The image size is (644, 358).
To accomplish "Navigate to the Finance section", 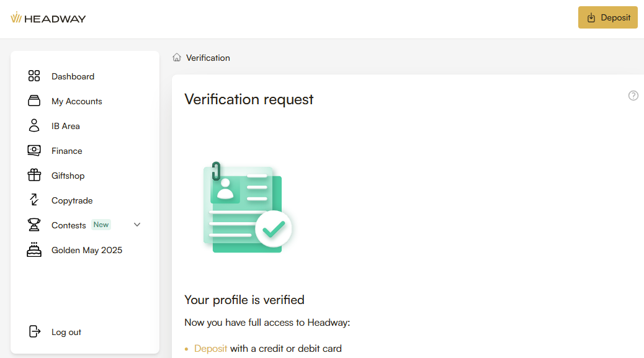I will pyautogui.click(x=67, y=151).
